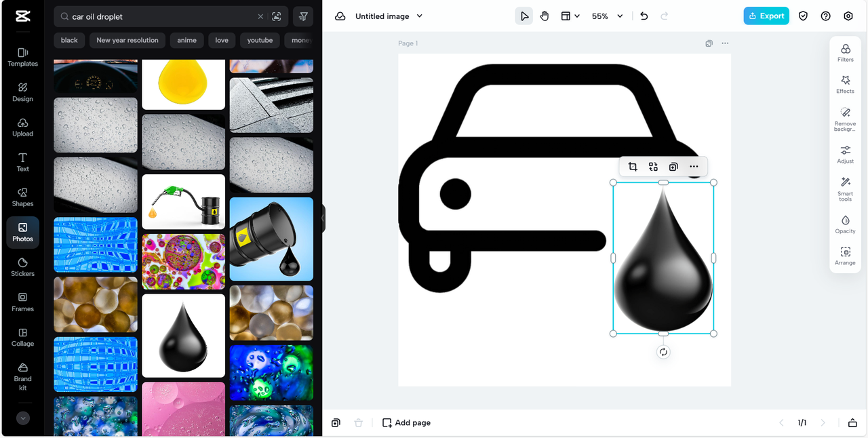The height and width of the screenshot is (438, 868).
Task: Open the layout/resize dropdown
Action: 570,16
